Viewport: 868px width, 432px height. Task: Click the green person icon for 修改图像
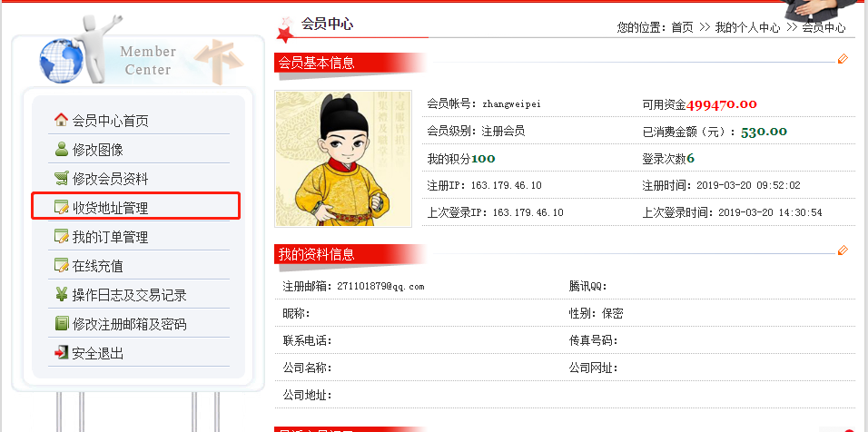[x=62, y=149]
